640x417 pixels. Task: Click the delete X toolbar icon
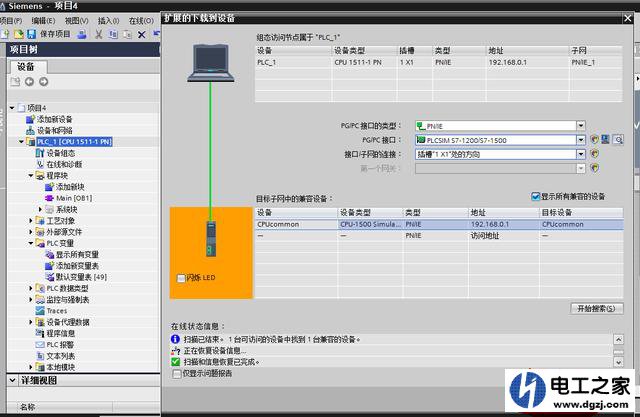point(142,35)
